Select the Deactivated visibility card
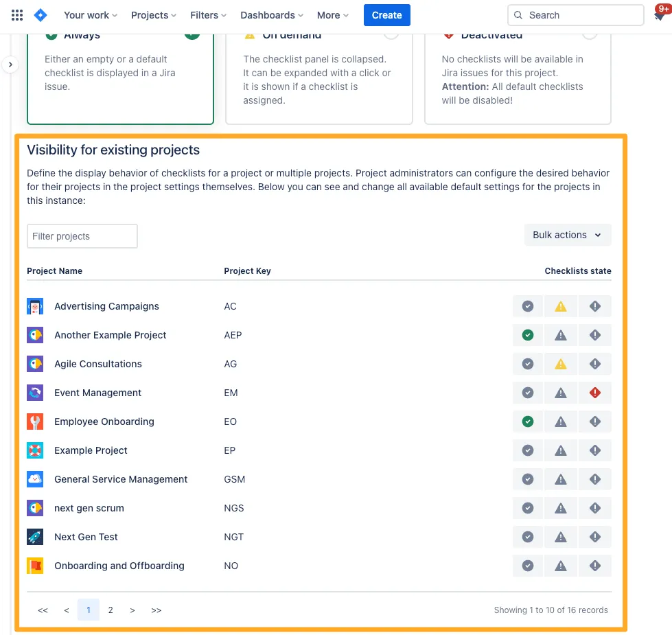Screen dimensions: 672x635 pos(518,79)
